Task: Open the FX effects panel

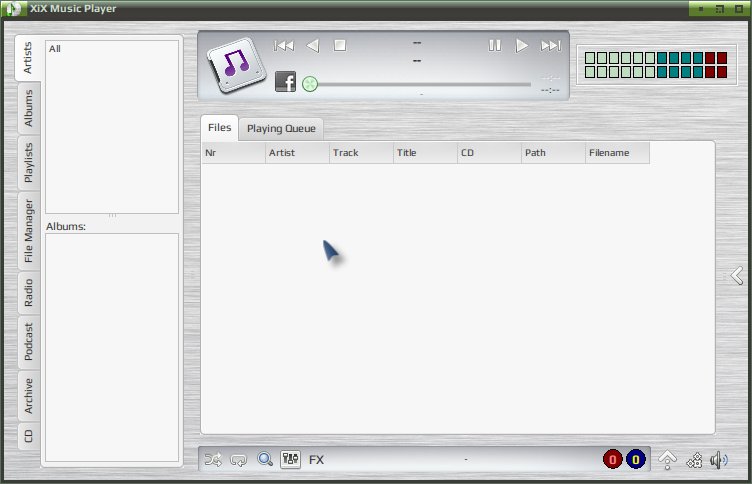Action: point(317,460)
